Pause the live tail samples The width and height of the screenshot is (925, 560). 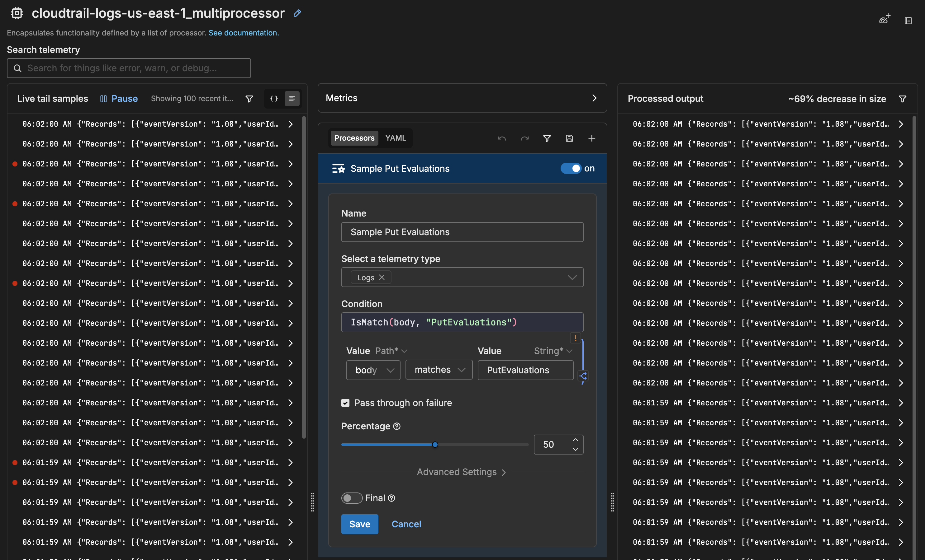[x=119, y=99]
